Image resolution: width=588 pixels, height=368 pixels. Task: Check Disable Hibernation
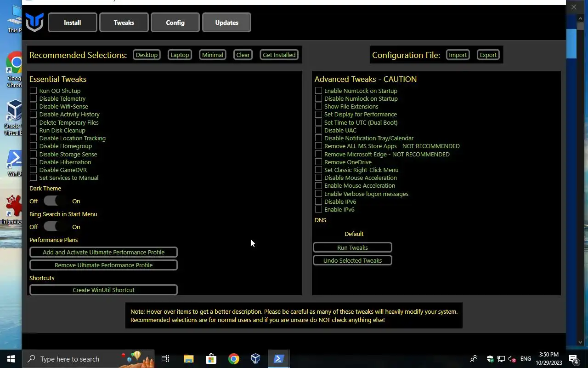33,162
